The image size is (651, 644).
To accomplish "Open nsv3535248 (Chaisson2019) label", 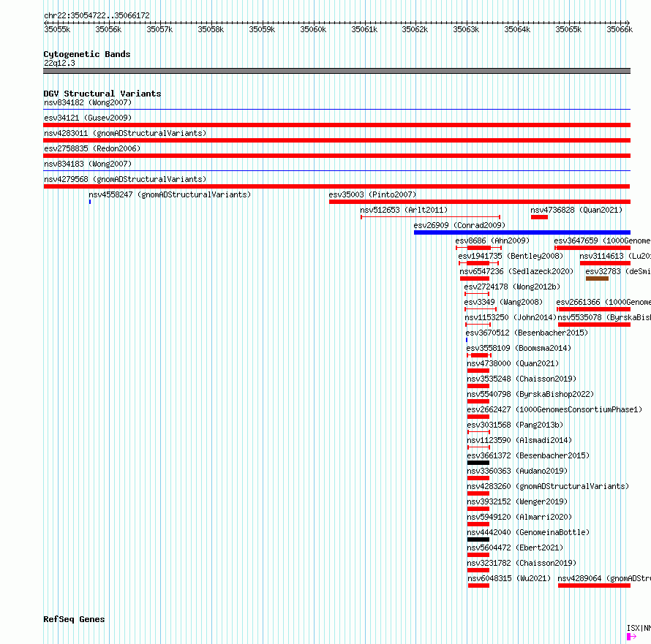I will [x=522, y=379].
